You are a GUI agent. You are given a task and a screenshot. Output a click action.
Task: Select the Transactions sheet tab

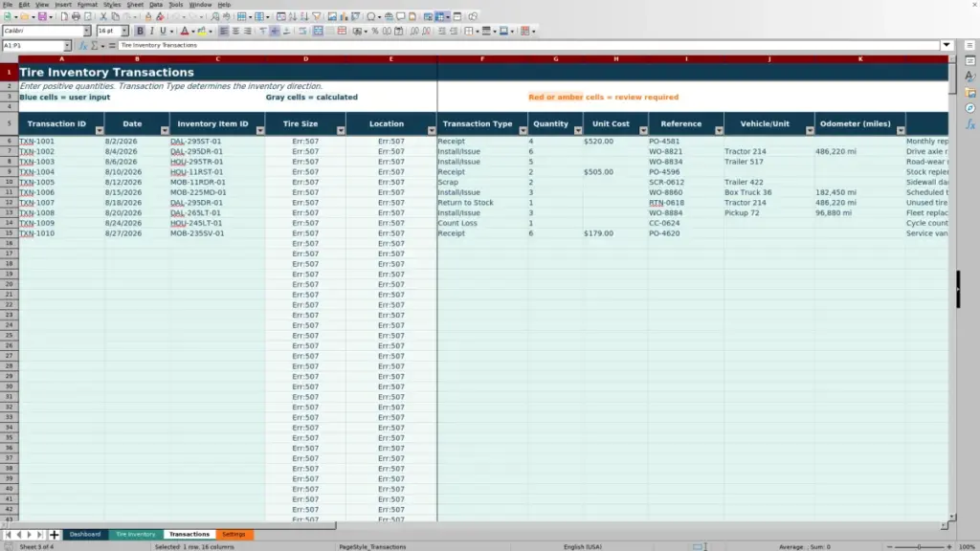coord(189,535)
